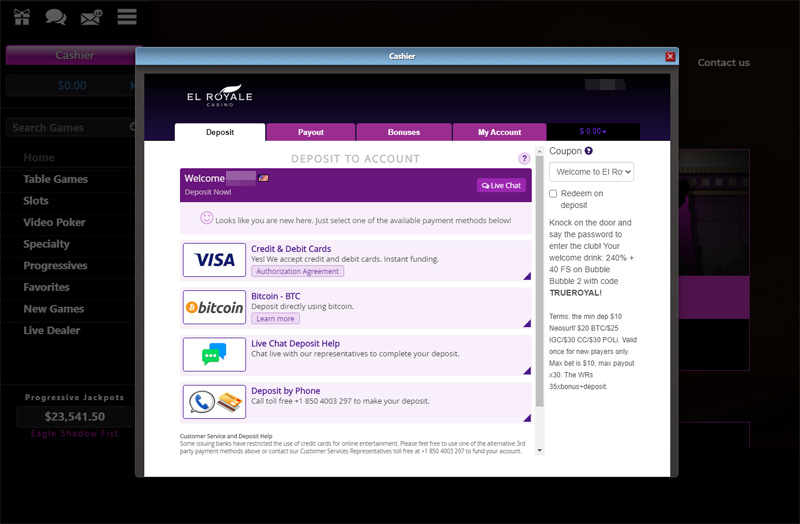Viewport: 800px width, 524px height.
Task: Open Progressives category
Action: point(55,266)
